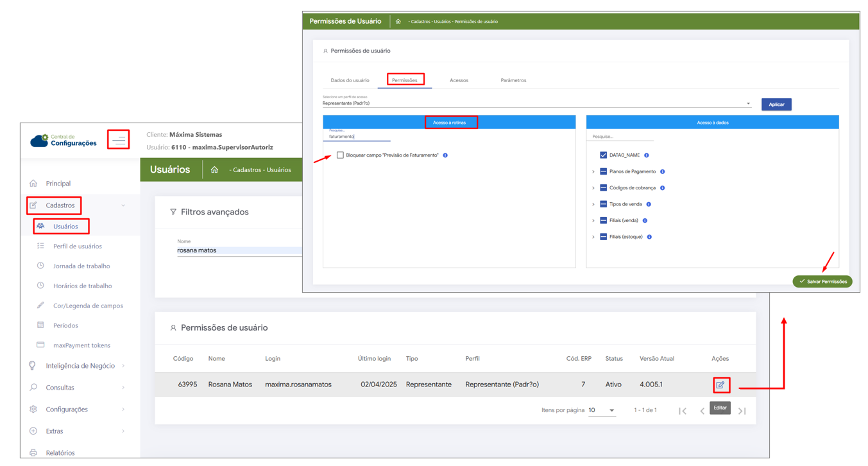Go to first page of results
The width and height of the screenshot is (868, 466).
[x=683, y=411]
